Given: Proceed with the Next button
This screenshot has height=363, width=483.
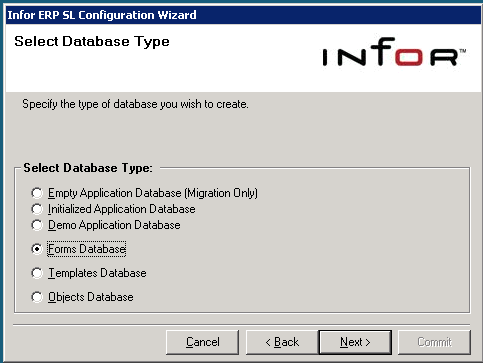Looking at the screenshot, I should click(x=355, y=342).
